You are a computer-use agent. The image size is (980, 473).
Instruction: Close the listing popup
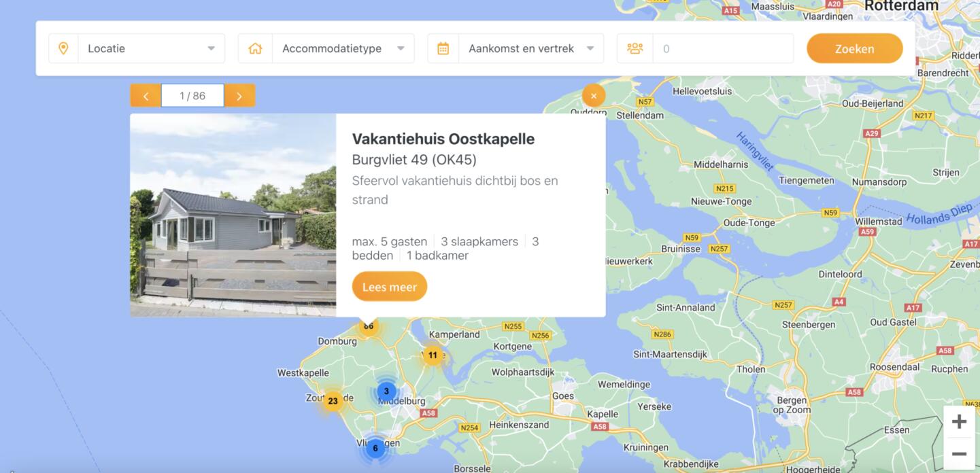pyautogui.click(x=593, y=96)
